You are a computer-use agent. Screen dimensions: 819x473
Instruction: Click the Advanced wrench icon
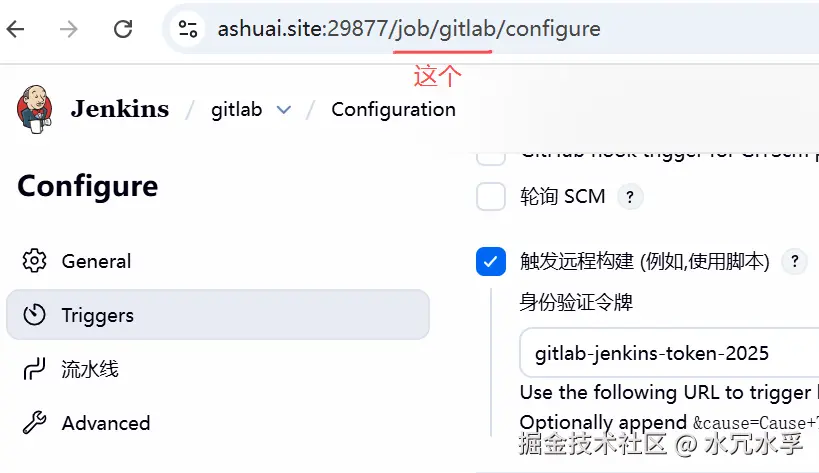34,423
